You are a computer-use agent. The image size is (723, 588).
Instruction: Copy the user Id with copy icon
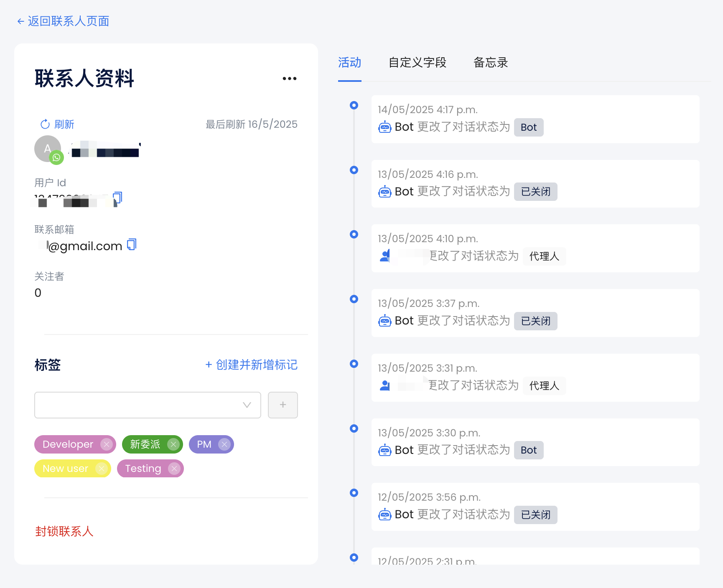click(x=117, y=198)
